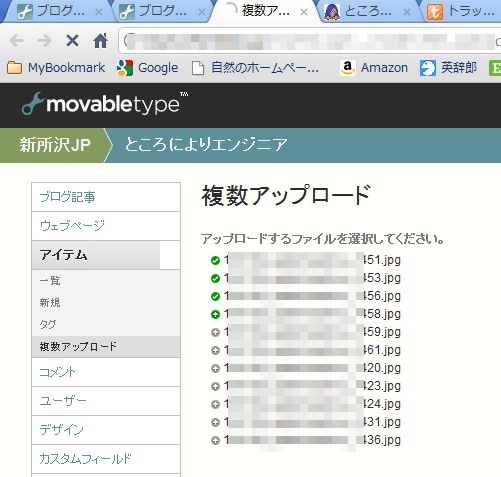Close the ところ... tab
This screenshot has width=501, height=477.
tap(407, 12)
